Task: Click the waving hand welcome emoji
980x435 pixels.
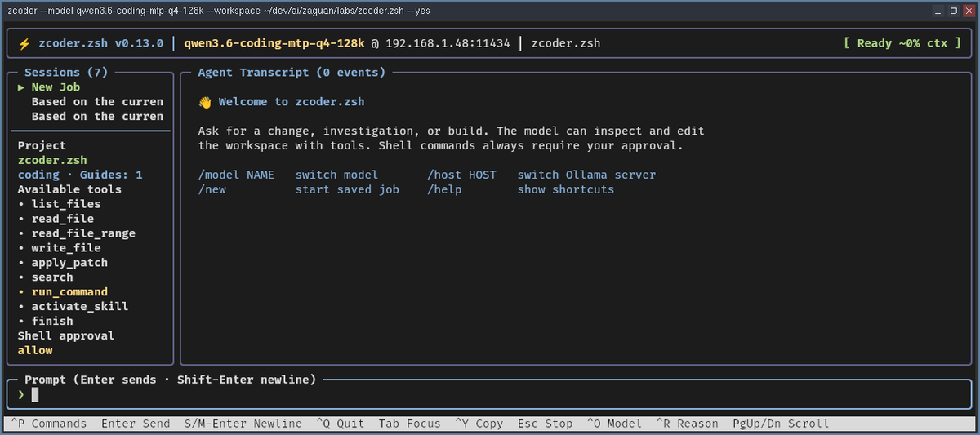Action: coord(204,102)
